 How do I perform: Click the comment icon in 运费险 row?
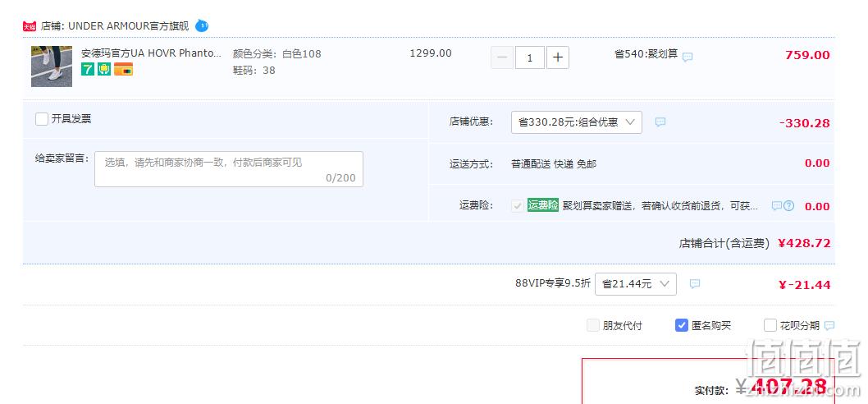tap(777, 206)
